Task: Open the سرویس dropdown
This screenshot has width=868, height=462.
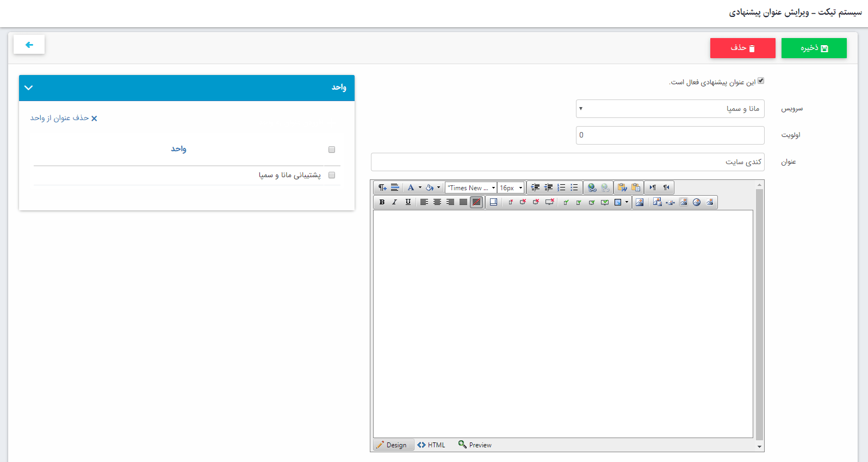Action: tap(670, 109)
